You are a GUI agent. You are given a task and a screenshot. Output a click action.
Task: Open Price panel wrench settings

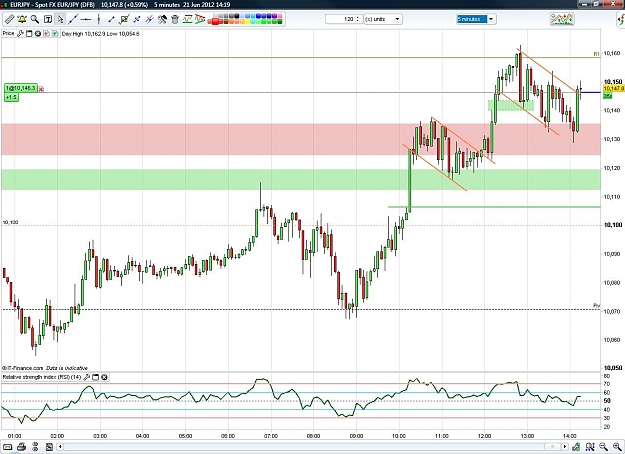pos(20,33)
